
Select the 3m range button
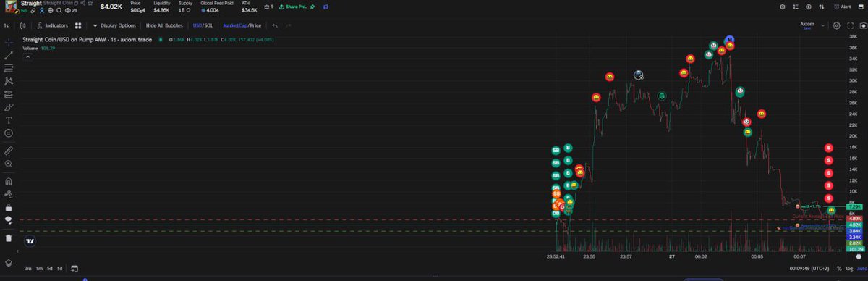[x=27, y=268]
